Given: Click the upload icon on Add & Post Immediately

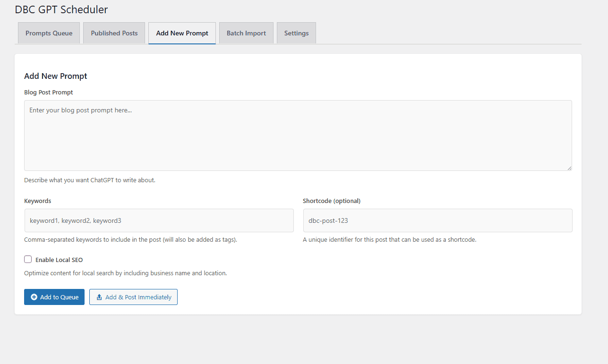Looking at the screenshot, I should pos(99,297).
